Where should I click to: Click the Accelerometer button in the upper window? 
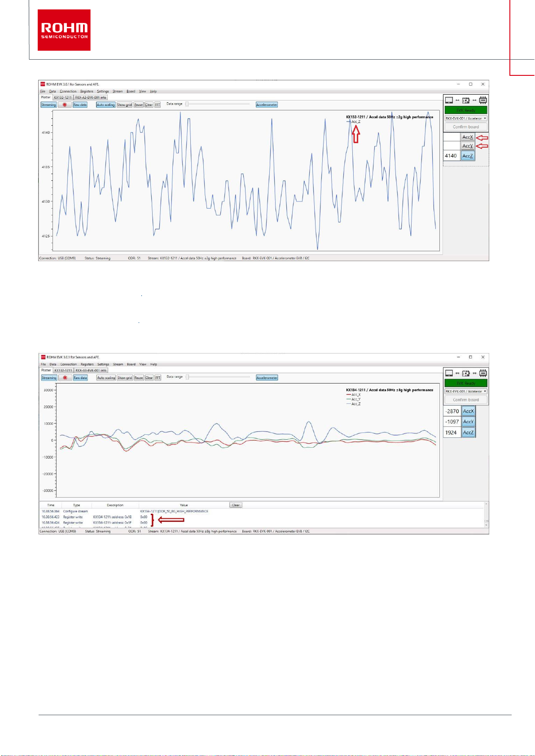coord(267,105)
